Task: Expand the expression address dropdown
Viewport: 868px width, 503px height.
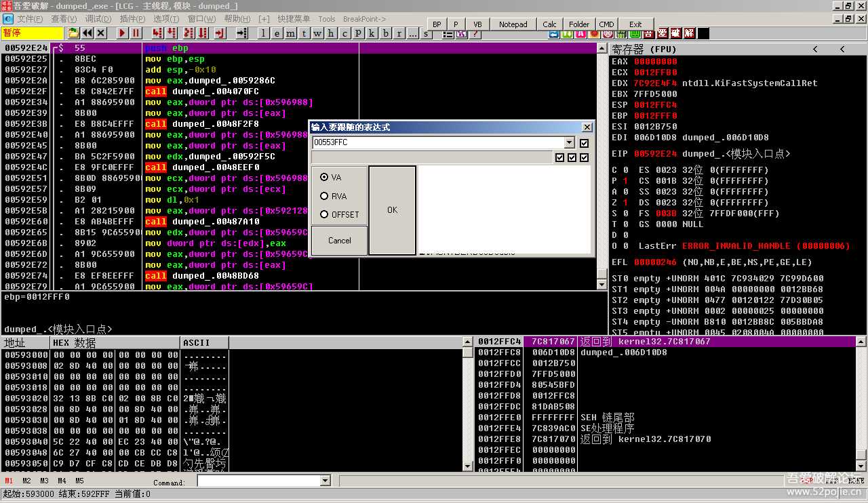Action: point(569,143)
